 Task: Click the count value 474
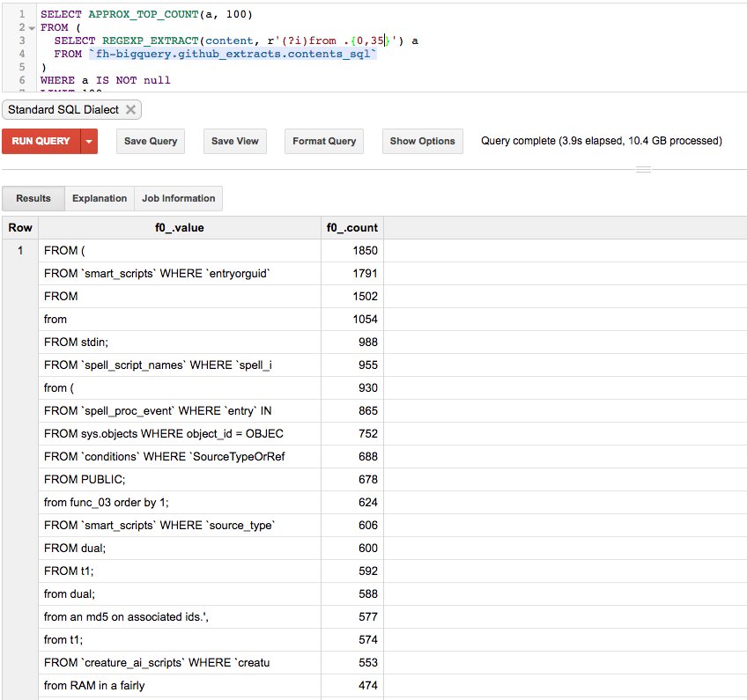tap(368, 685)
